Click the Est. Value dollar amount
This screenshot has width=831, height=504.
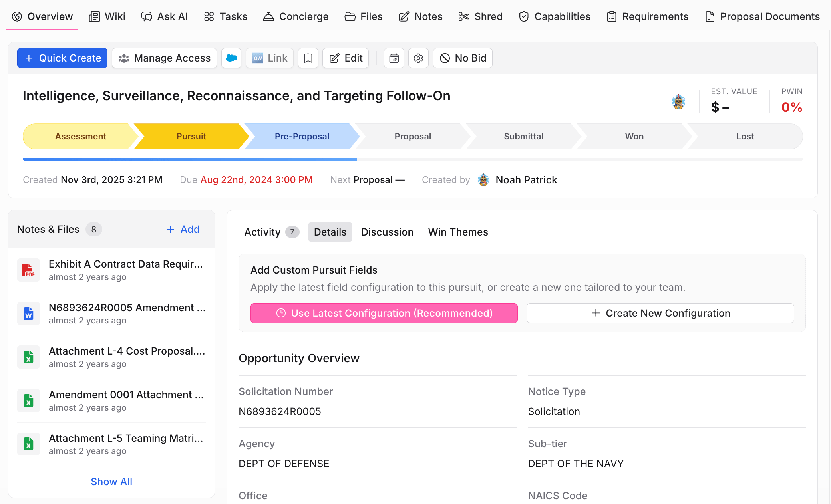pos(720,107)
